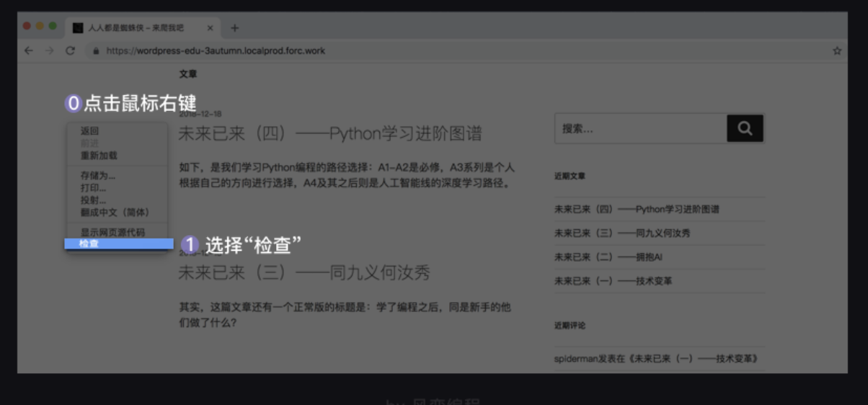
Task: Click the 近期文章 sidebar heading
Action: click(570, 175)
